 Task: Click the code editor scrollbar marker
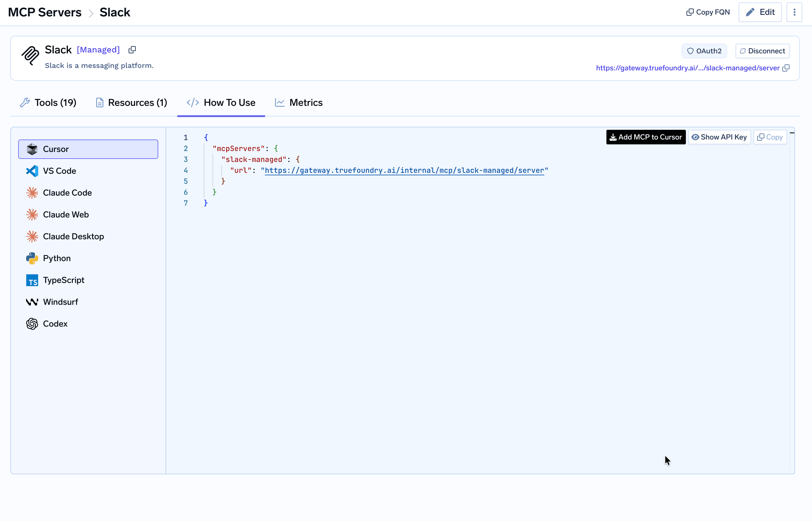click(792, 133)
